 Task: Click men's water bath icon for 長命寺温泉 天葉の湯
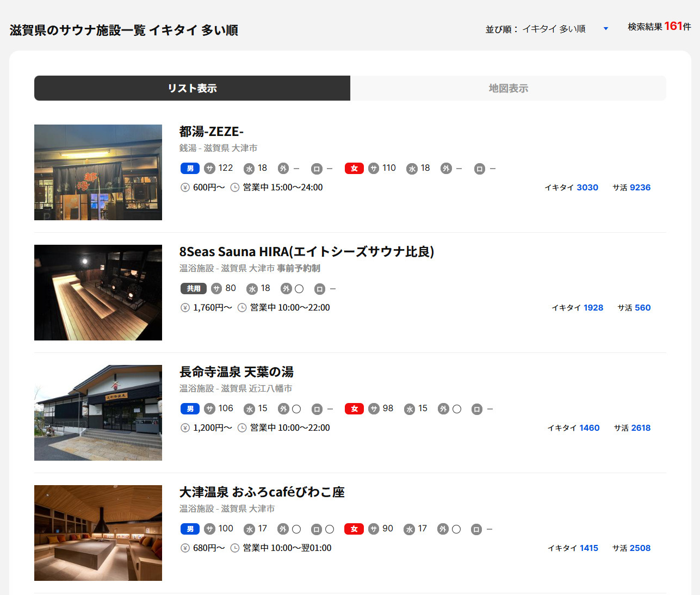pos(249,409)
